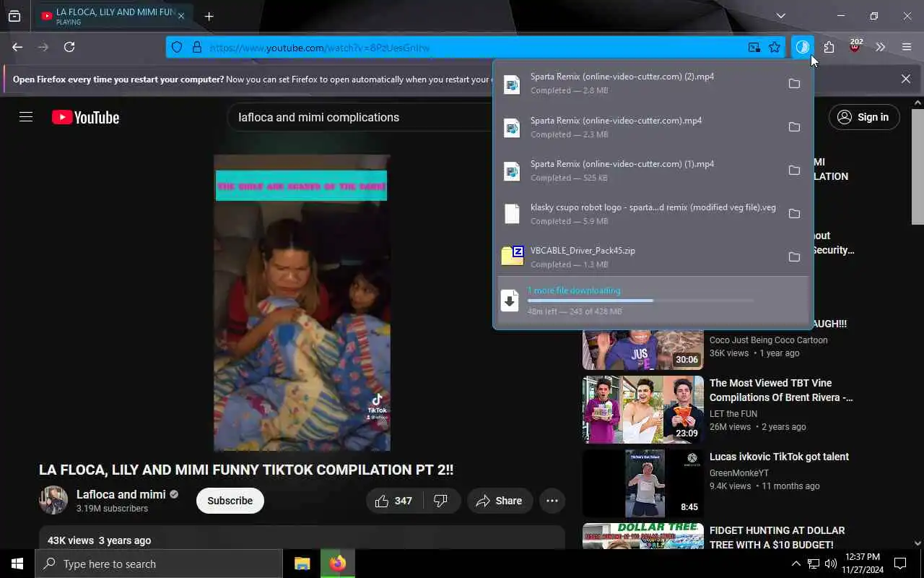The width and height of the screenshot is (924, 578).
Task: Click the Firefox taskbar icon
Action: [x=338, y=564]
